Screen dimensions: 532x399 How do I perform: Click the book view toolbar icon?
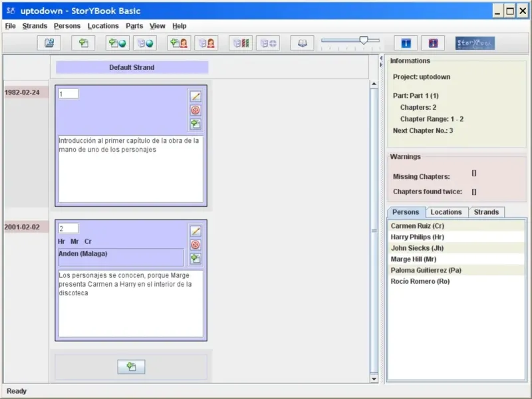click(303, 43)
